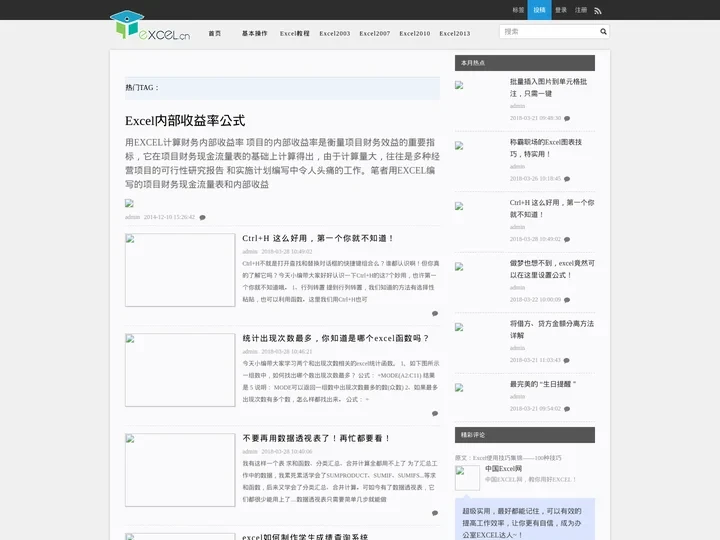Open comment bubble for 统计出现次数最多 article
This screenshot has height=540, width=720.
click(x=435, y=413)
